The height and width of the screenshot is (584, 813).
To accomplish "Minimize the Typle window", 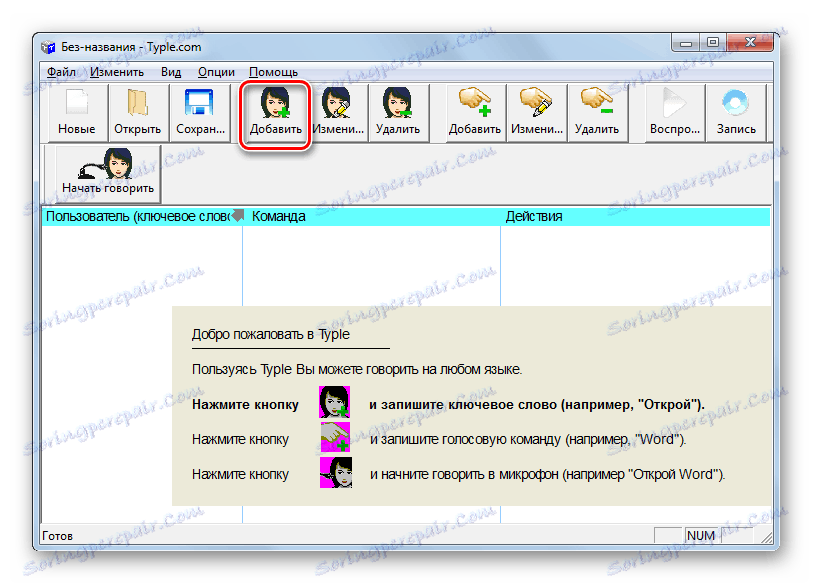I will pos(685,43).
